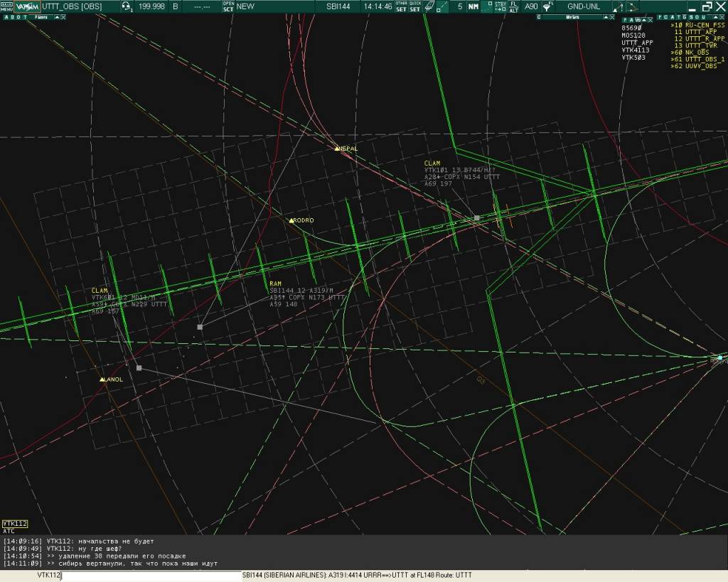Toggle the NM leader unit button

pyautogui.click(x=473, y=6)
